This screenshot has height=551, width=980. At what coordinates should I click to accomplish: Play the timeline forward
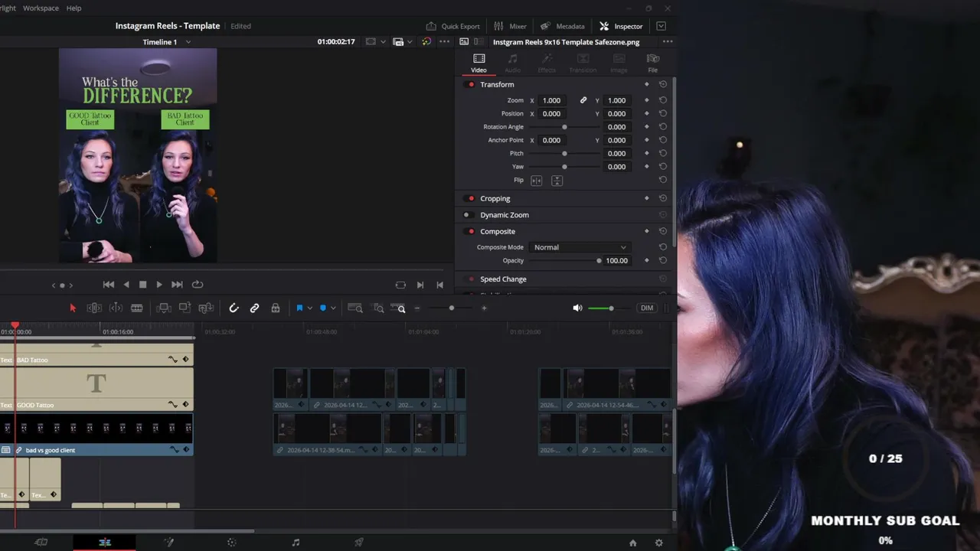159,285
